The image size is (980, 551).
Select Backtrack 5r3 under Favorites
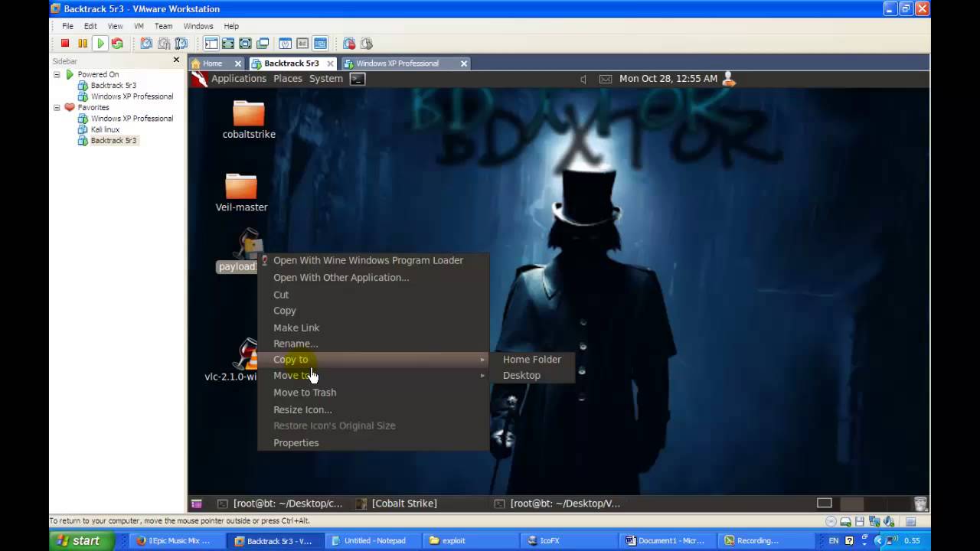[x=113, y=141]
